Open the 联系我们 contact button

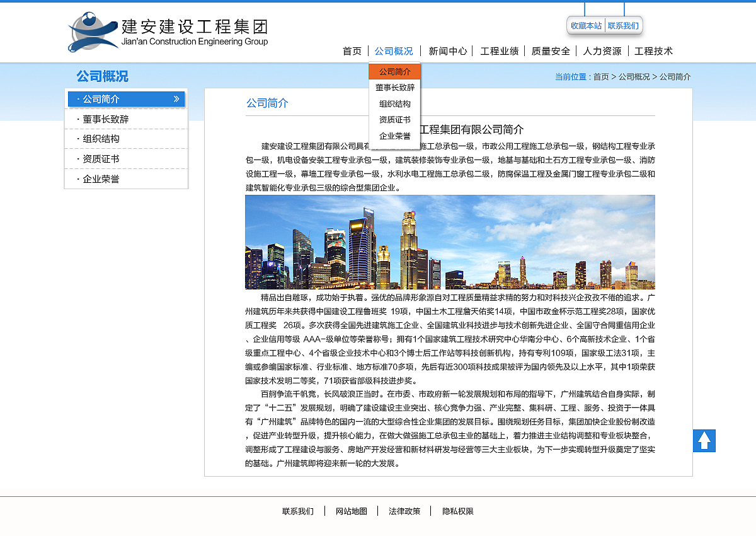click(x=624, y=26)
